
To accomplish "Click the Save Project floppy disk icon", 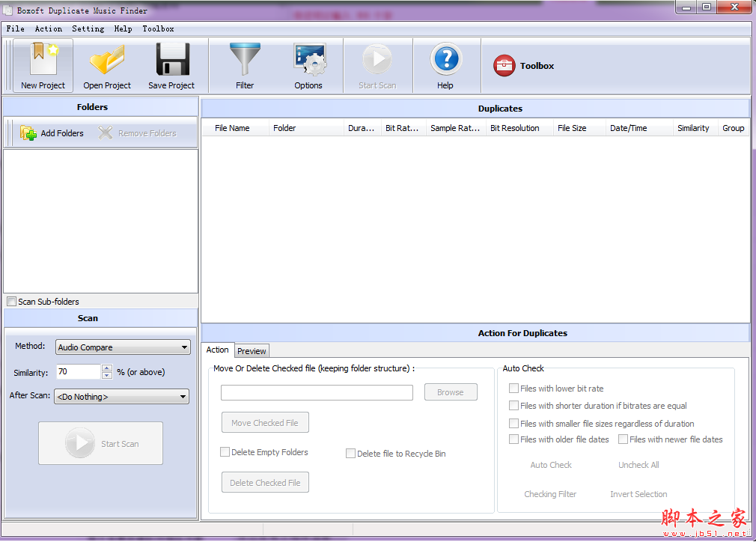I will (x=171, y=61).
